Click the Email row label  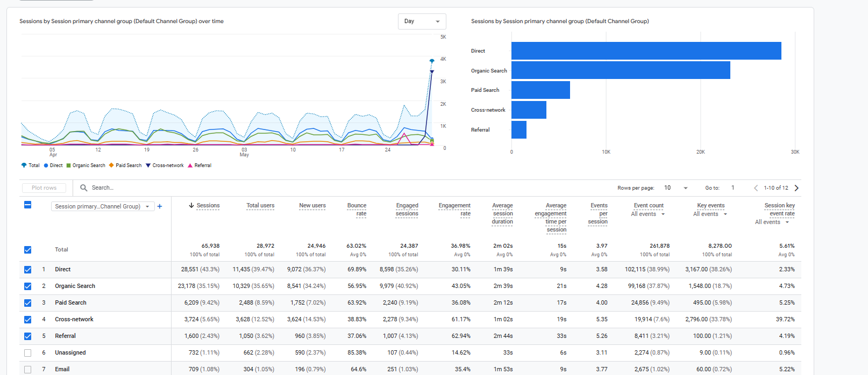click(x=62, y=370)
